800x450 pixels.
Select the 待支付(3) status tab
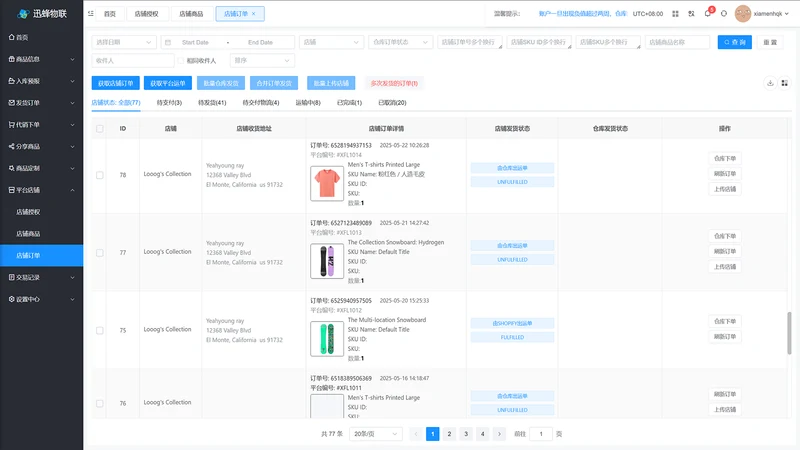[x=169, y=103]
